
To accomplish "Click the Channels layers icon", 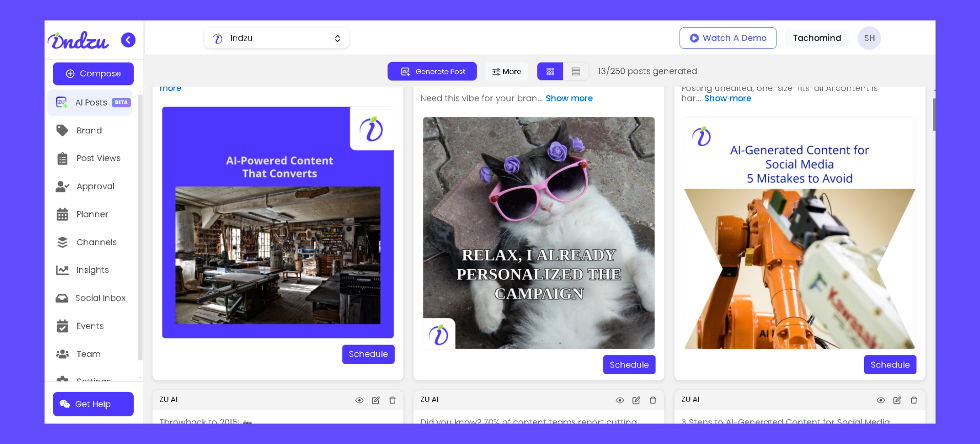I will [x=63, y=243].
